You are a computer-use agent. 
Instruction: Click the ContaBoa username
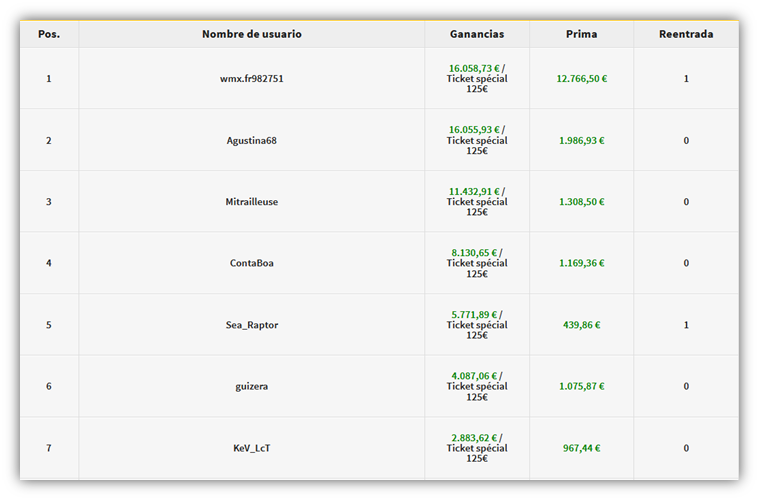pyautogui.click(x=251, y=264)
